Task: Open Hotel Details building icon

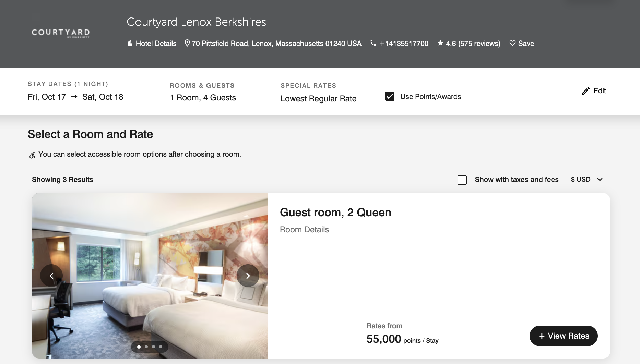Action: tap(130, 44)
